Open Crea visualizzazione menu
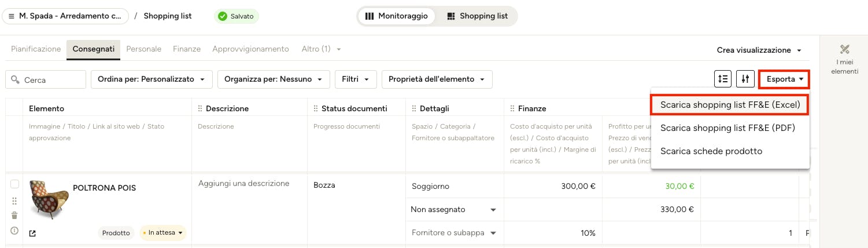This screenshot has height=248, width=868. click(x=759, y=50)
